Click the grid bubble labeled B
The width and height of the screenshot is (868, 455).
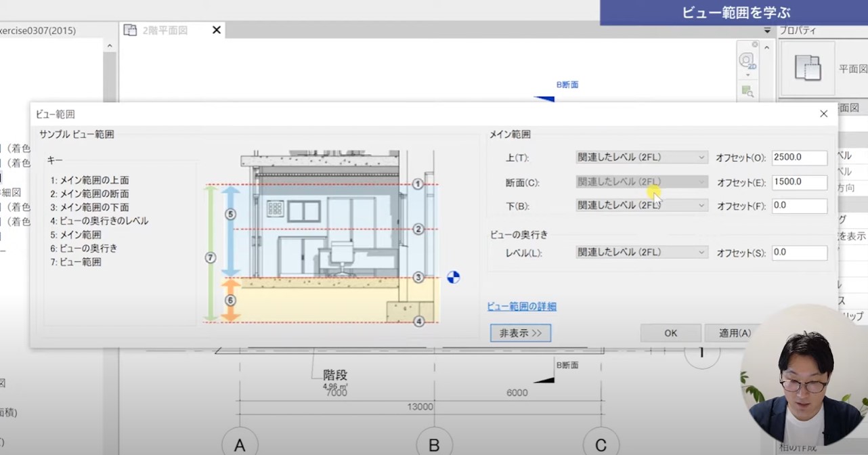point(434,444)
